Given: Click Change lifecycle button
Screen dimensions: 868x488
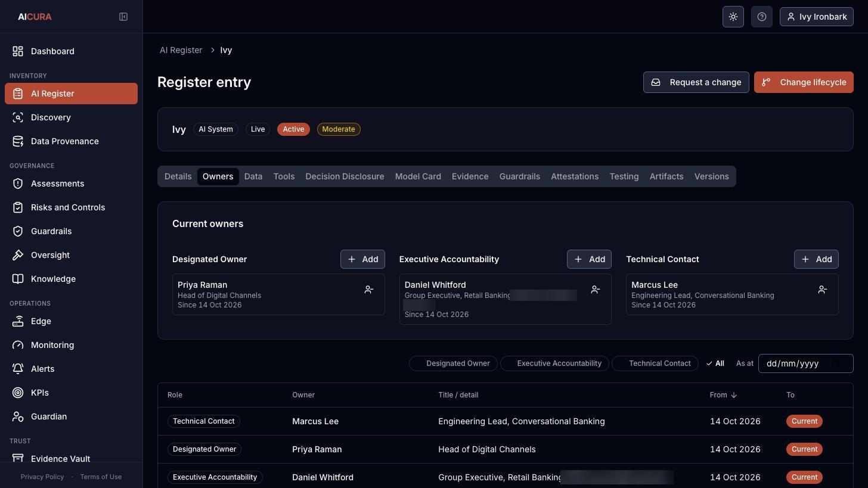Looking at the screenshot, I should point(804,82).
